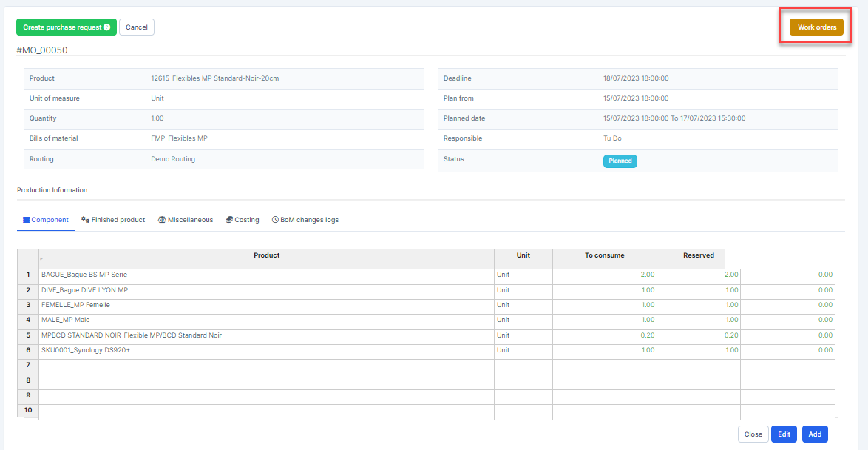Click the SKU0001_Synology DS920+ product cell
868x450 pixels.
pos(266,351)
